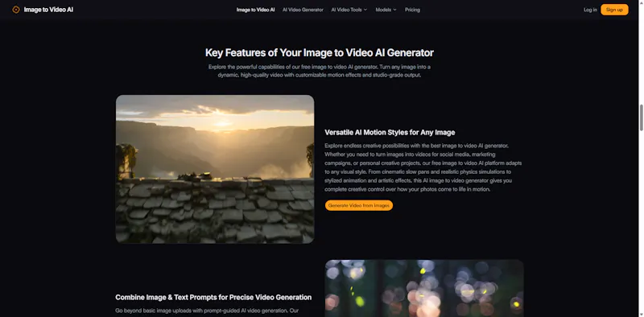
Task: Select the Image to Video AI nav item
Action: point(255,10)
